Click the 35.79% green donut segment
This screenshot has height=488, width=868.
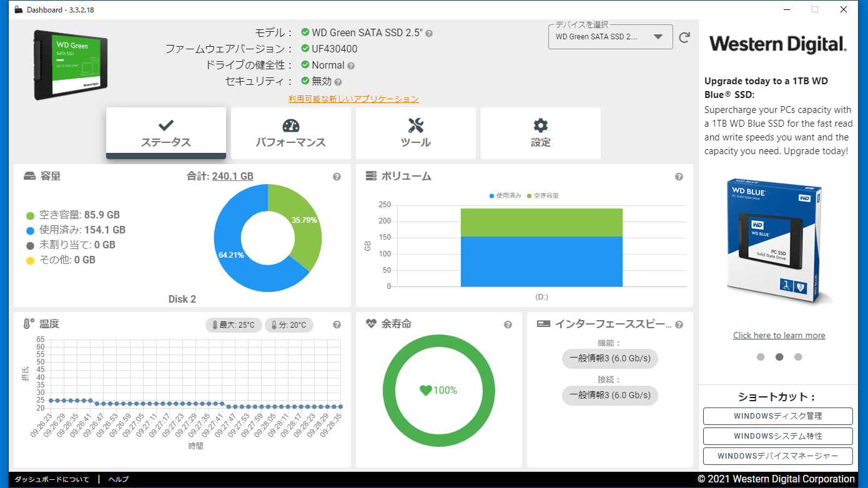(305, 220)
